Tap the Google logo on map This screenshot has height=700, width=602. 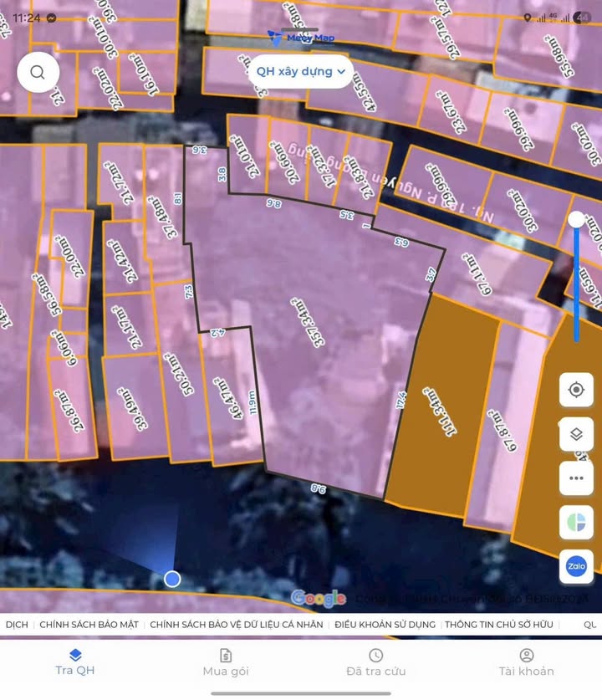point(318,598)
